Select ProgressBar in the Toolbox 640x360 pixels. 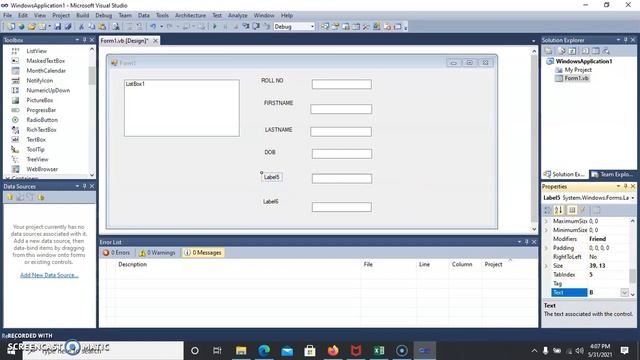pos(41,110)
